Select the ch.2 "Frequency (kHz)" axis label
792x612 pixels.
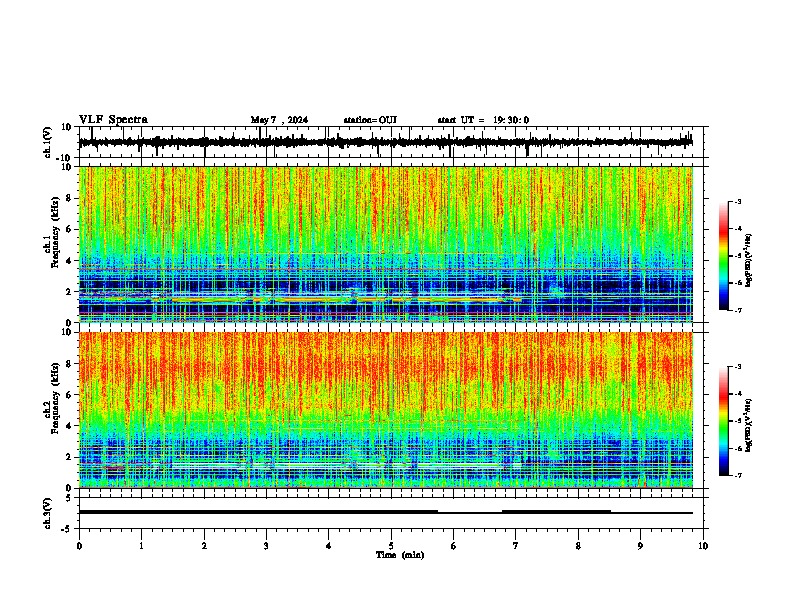55,397
